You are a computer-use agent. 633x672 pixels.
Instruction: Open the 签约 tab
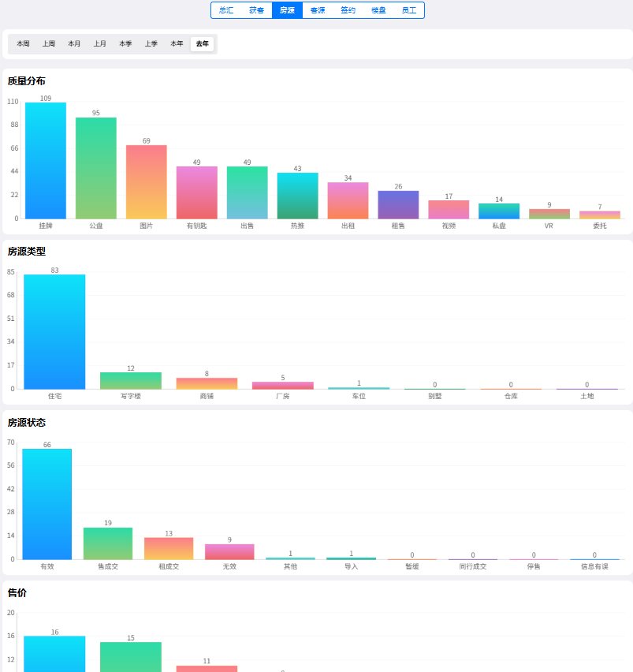(348, 10)
